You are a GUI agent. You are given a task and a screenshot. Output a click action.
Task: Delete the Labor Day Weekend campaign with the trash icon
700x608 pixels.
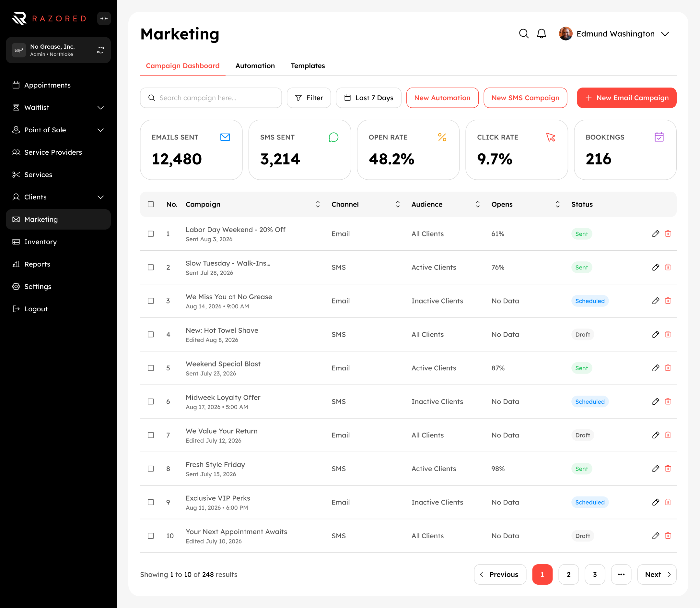click(668, 233)
